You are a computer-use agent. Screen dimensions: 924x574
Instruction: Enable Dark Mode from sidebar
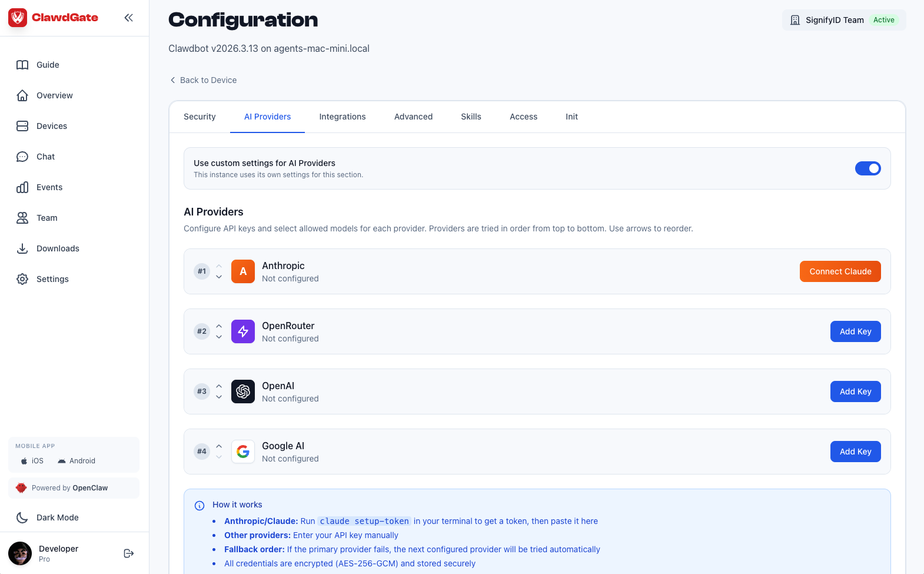[74, 517]
